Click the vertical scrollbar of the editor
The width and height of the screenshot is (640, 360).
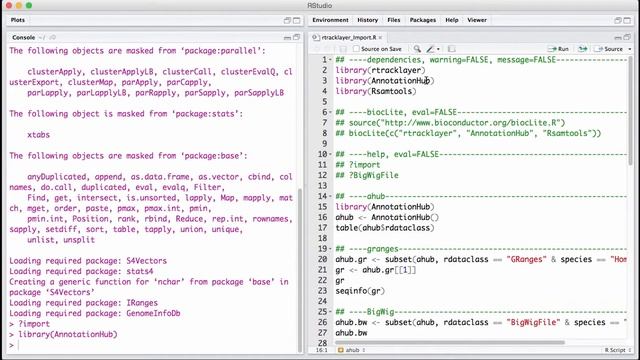point(630,110)
